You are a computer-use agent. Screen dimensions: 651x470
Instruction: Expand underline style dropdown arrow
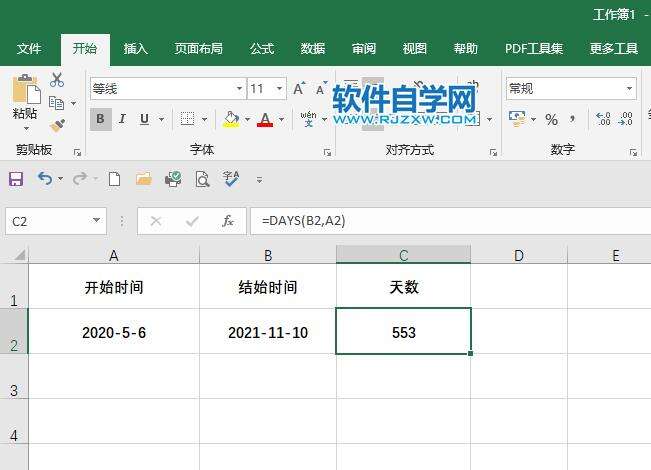[162, 120]
